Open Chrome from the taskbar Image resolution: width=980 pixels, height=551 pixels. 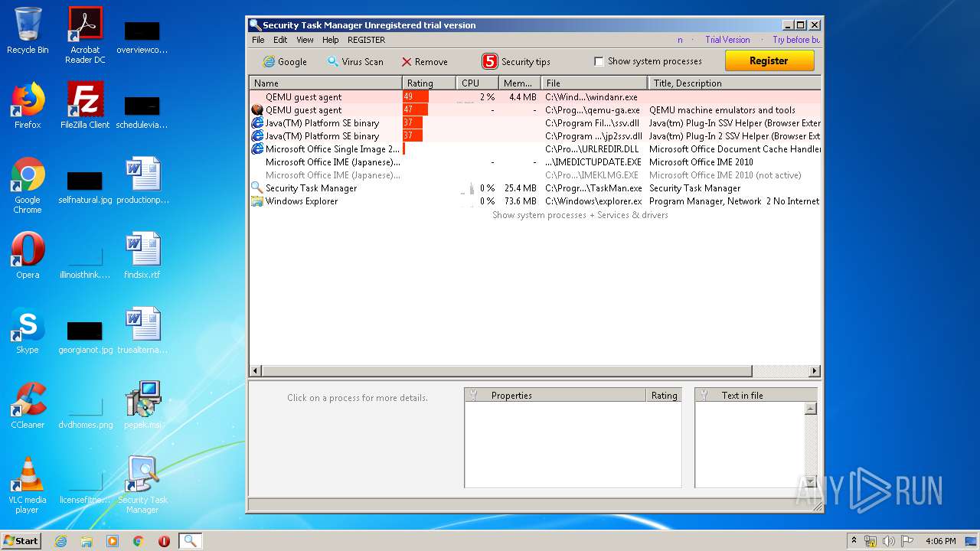click(139, 541)
